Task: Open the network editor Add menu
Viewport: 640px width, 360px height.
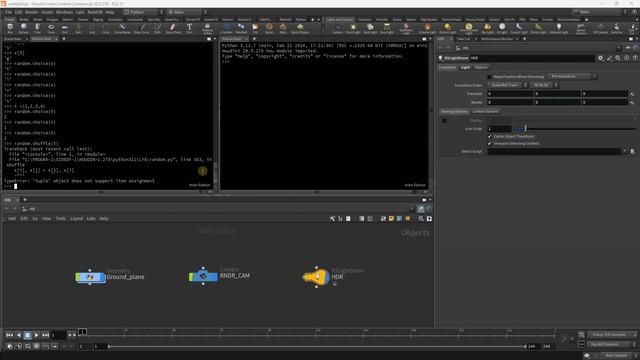Action: pyautogui.click(x=12, y=219)
